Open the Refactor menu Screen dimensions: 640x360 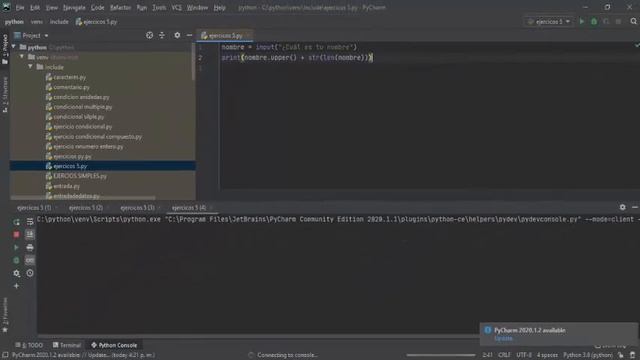tap(120, 7)
